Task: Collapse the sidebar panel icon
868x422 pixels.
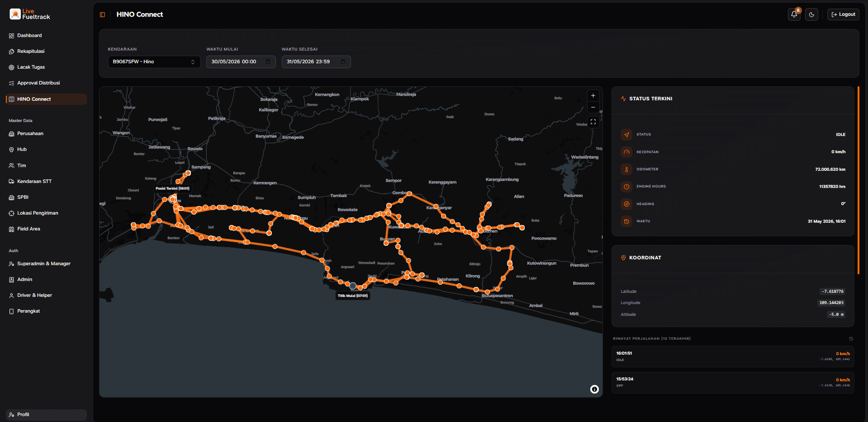Action: pyautogui.click(x=103, y=14)
